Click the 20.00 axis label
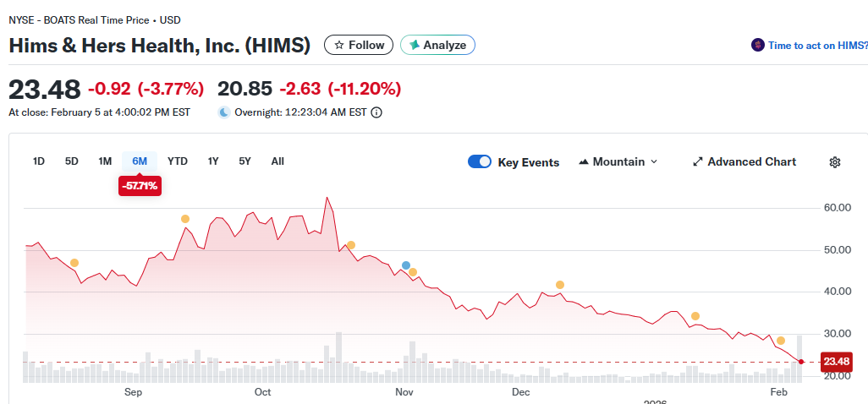The width and height of the screenshot is (868, 404). pos(837,376)
